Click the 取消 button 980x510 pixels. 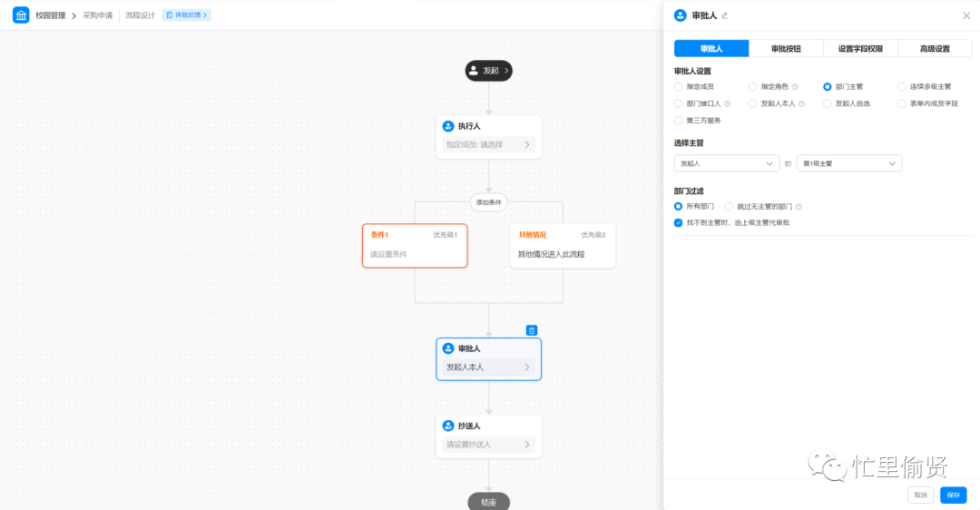(x=920, y=495)
